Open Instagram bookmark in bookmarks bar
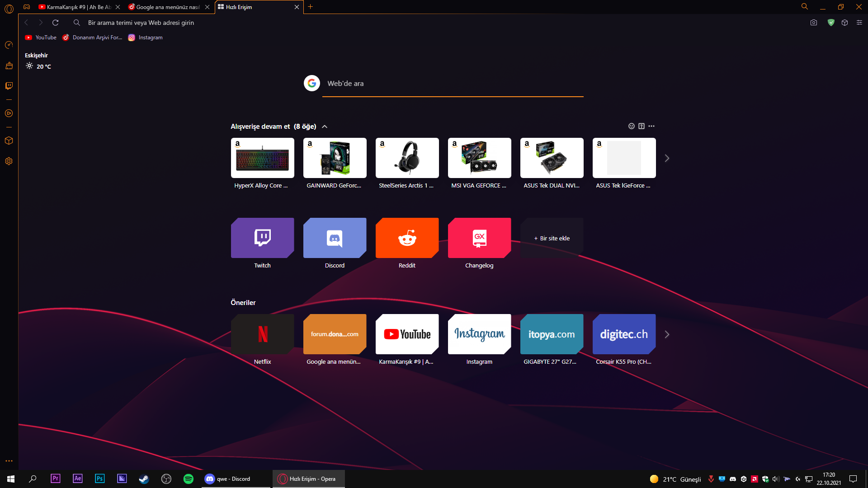This screenshot has height=488, width=868. pos(145,38)
